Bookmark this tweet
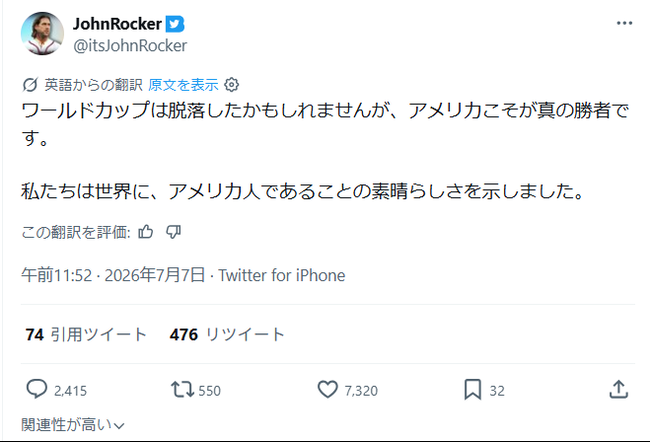Image resolution: width=650 pixels, height=442 pixels. (x=473, y=390)
